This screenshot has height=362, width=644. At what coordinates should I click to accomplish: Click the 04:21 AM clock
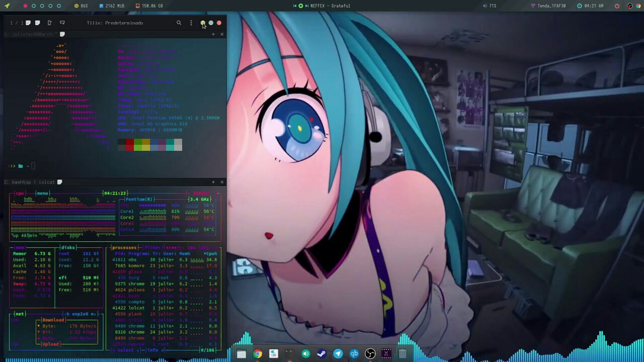tap(590, 6)
